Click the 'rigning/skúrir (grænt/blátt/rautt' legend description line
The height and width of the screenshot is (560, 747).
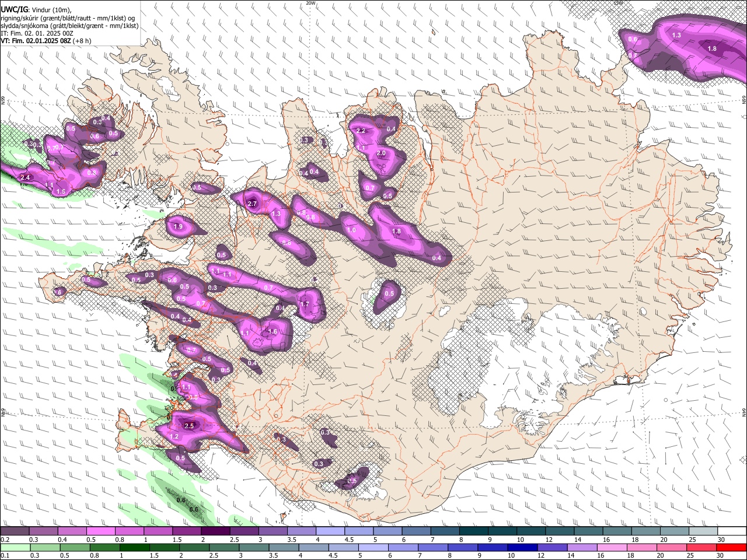point(69,17)
